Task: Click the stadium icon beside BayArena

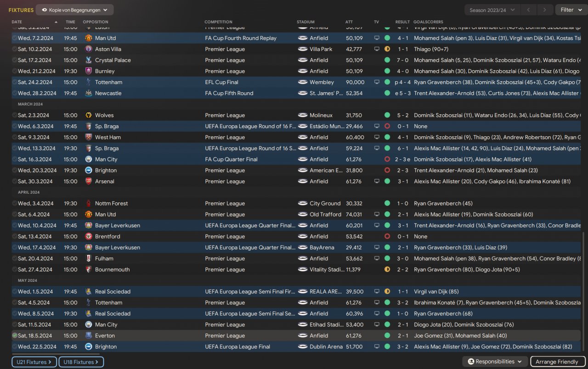Action: coord(302,247)
